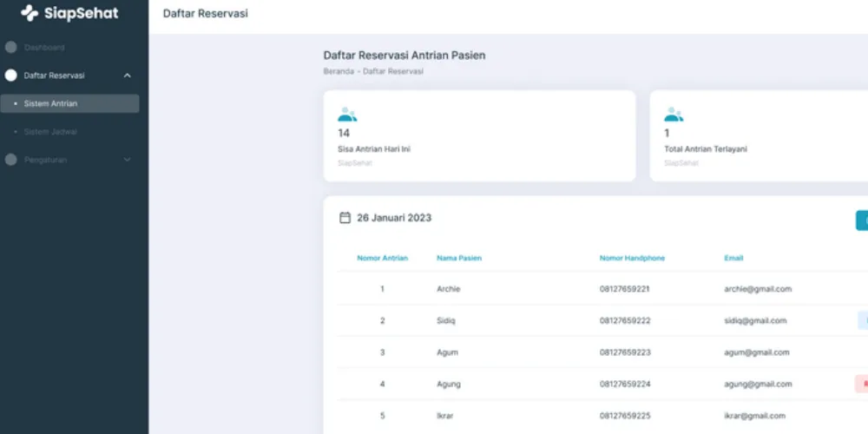This screenshot has height=434, width=868.
Task: Expand the Pengaturan chevron
Action: [x=127, y=160]
